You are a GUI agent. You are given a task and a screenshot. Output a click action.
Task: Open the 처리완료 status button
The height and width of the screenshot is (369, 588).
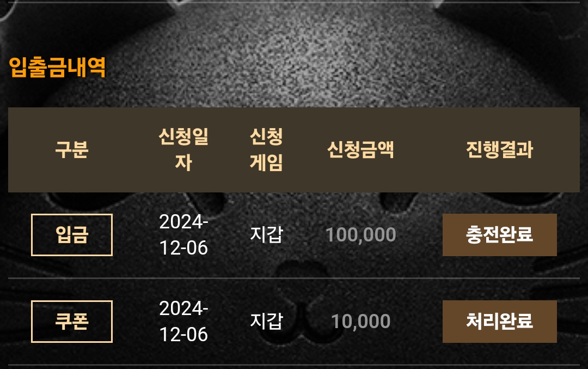tap(499, 322)
